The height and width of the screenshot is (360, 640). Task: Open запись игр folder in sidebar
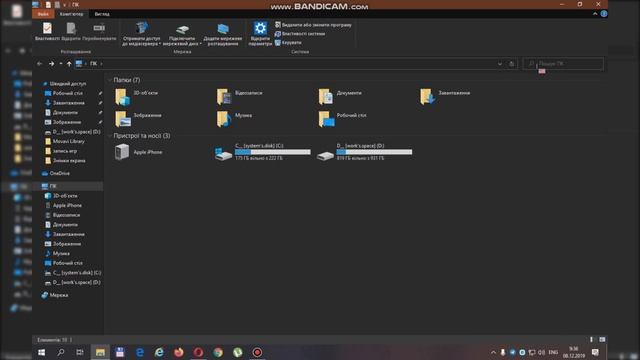click(61, 151)
